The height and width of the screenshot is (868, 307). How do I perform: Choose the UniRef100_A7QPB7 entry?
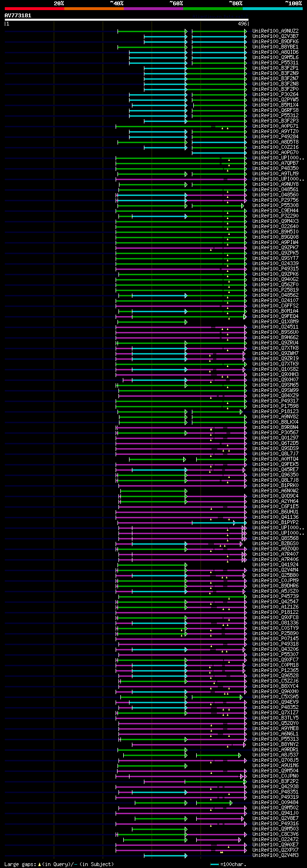(x=275, y=163)
